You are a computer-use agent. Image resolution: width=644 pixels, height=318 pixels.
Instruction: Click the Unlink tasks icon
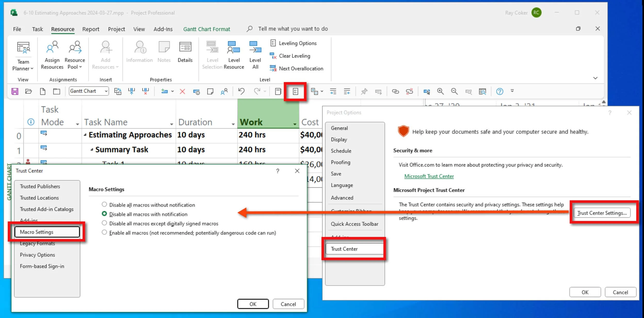pyautogui.click(x=409, y=91)
